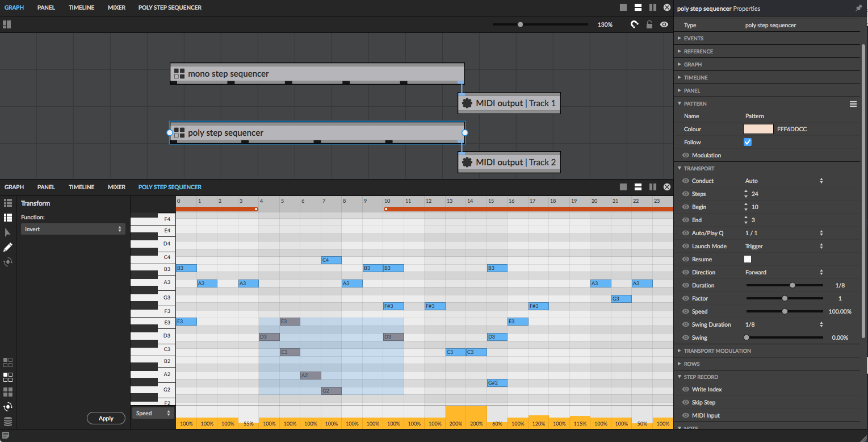Uncheck the Follow checkbox
This screenshot has width=868, height=442.
point(748,142)
